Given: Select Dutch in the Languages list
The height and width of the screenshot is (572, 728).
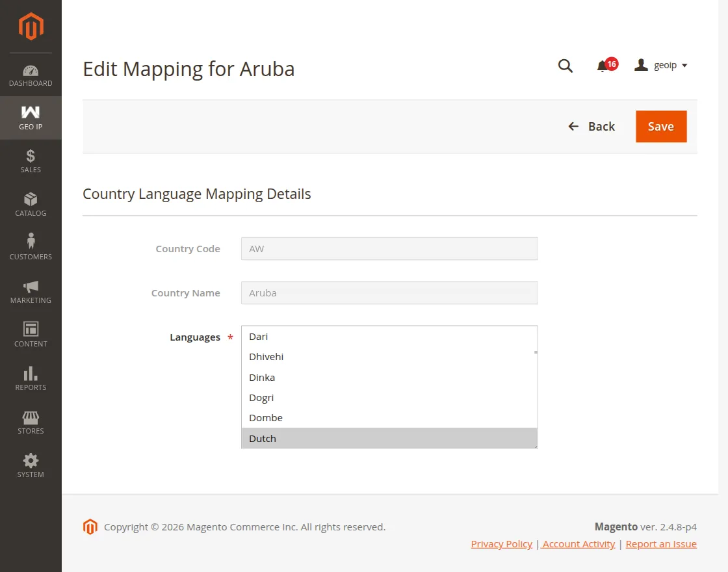Looking at the screenshot, I should coord(389,438).
